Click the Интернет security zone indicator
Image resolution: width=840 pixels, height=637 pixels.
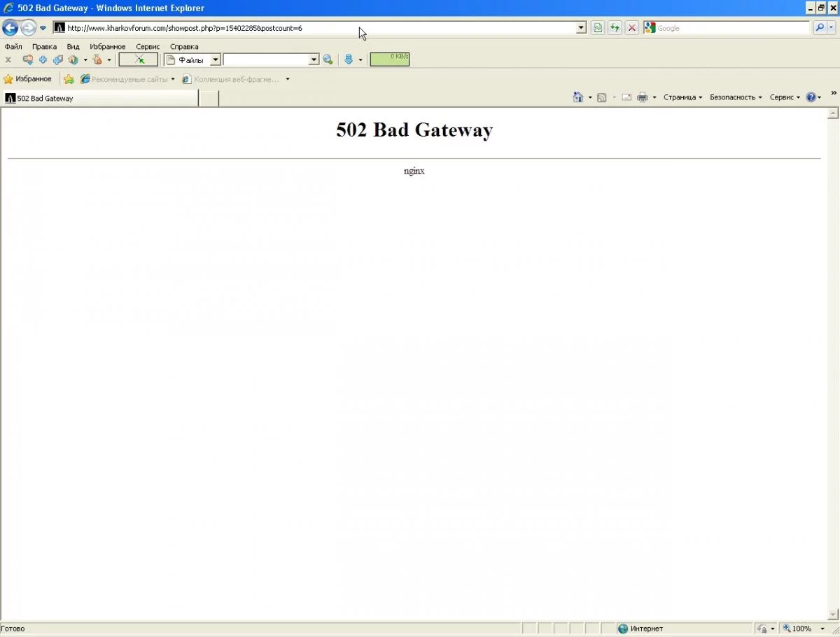click(x=640, y=629)
